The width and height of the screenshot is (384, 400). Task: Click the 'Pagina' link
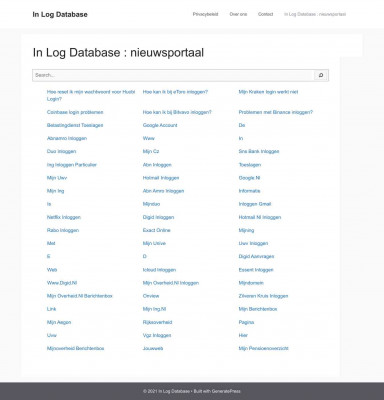246,322
